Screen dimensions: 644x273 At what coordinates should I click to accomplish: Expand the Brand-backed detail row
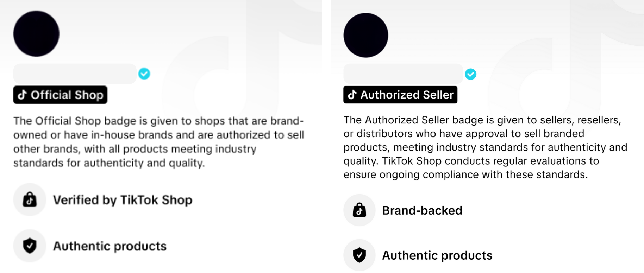point(422,210)
